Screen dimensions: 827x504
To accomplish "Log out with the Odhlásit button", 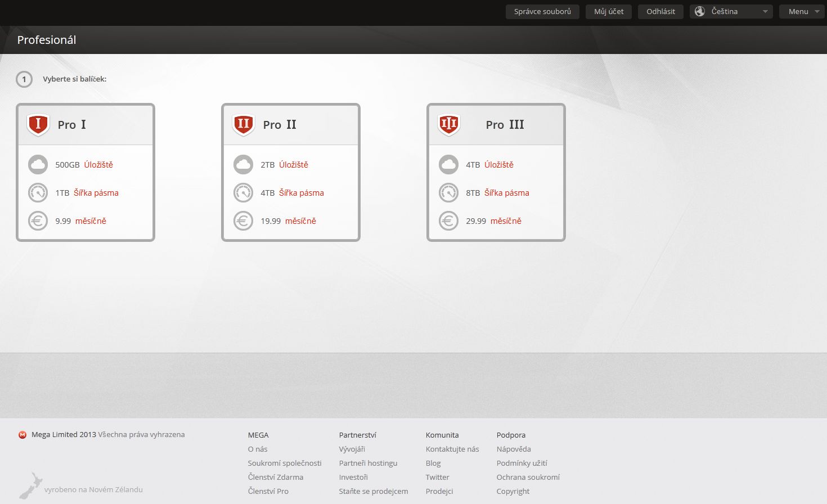I will tap(660, 11).
